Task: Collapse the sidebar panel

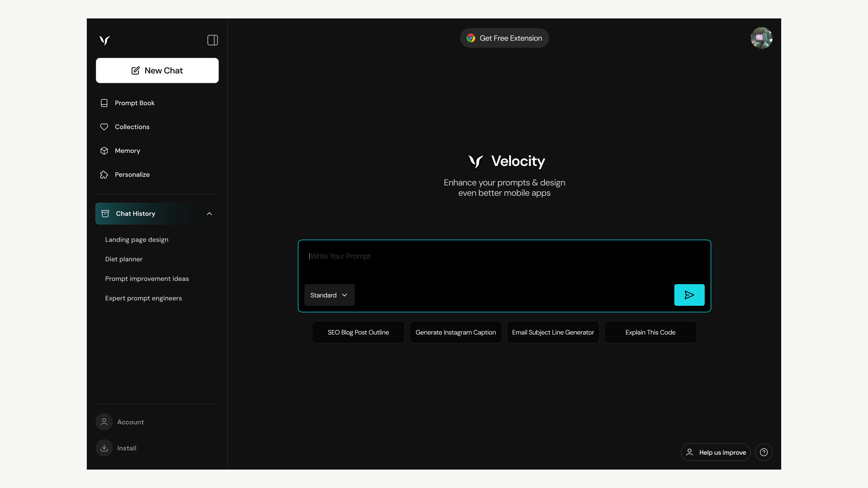Action: point(212,40)
